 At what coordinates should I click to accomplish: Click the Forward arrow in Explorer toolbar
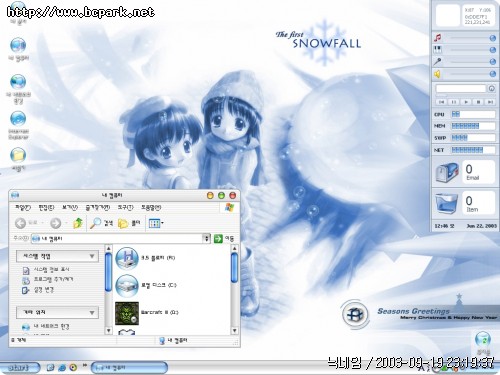tap(56, 223)
